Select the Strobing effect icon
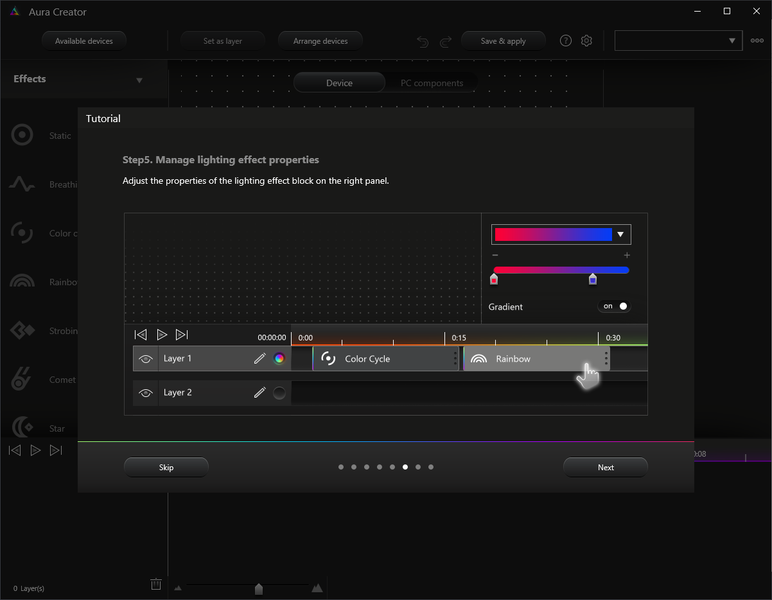 pos(22,330)
